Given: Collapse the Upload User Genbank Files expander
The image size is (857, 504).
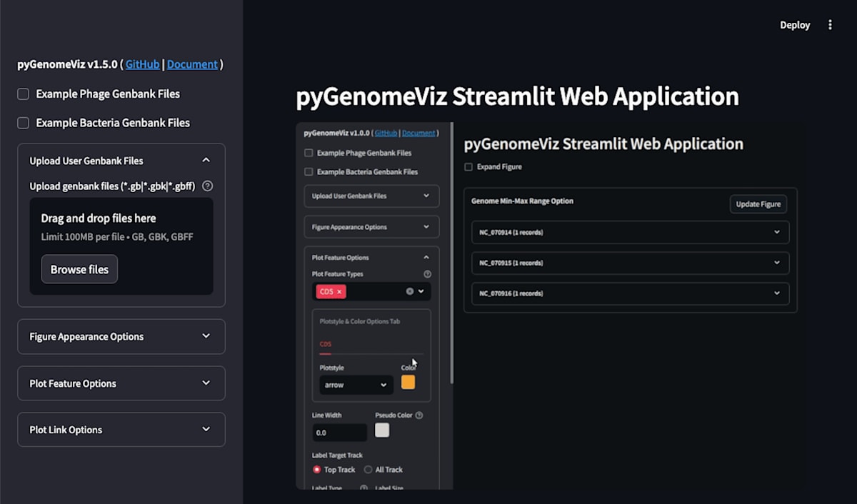Looking at the screenshot, I should 121,161.
